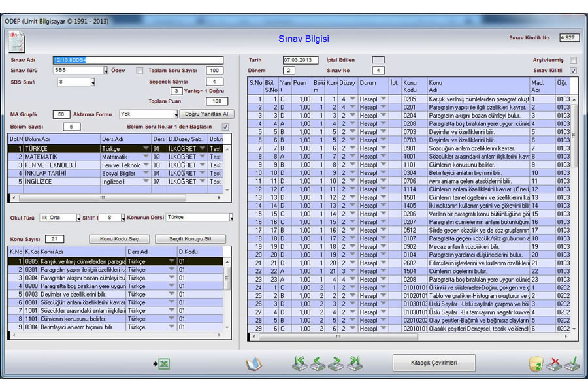The height and width of the screenshot is (392, 588).
Task: Click the Sınav Adı text field
Action: (x=138, y=60)
